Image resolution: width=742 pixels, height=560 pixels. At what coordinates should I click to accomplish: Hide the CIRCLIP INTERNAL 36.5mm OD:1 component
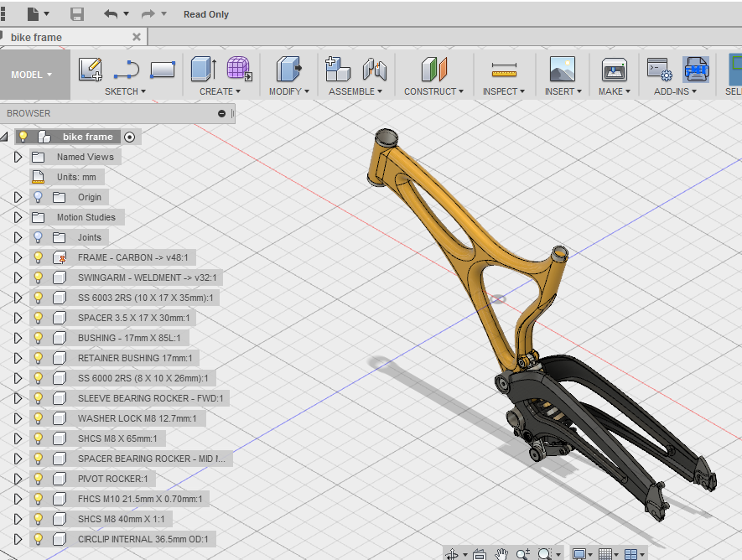point(39,539)
